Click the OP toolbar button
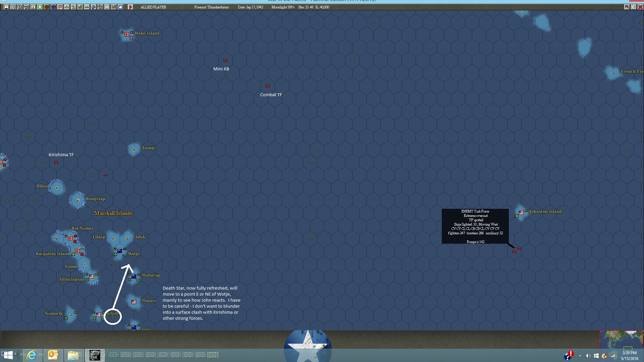 [107, 7]
